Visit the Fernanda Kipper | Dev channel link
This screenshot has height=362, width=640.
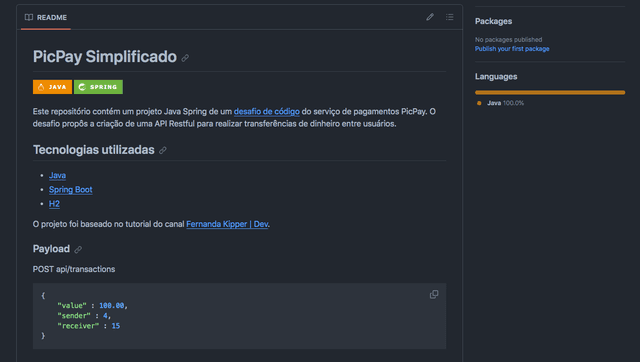point(227,224)
